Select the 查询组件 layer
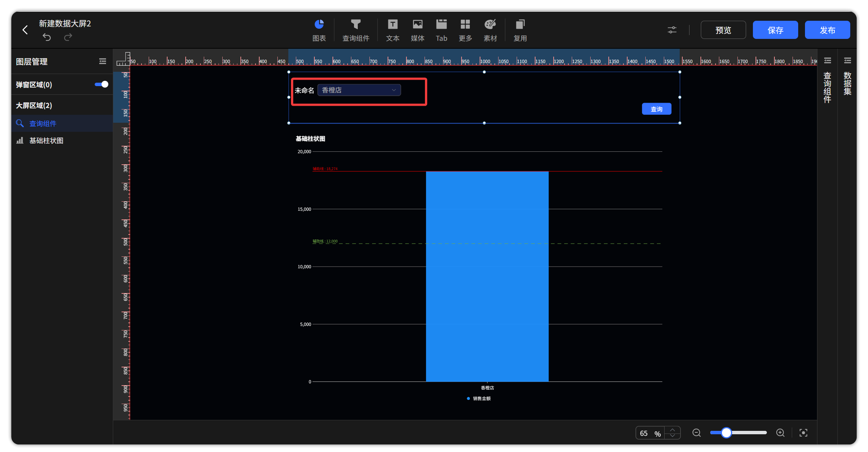This screenshot has width=868, height=452. [x=62, y=123]
